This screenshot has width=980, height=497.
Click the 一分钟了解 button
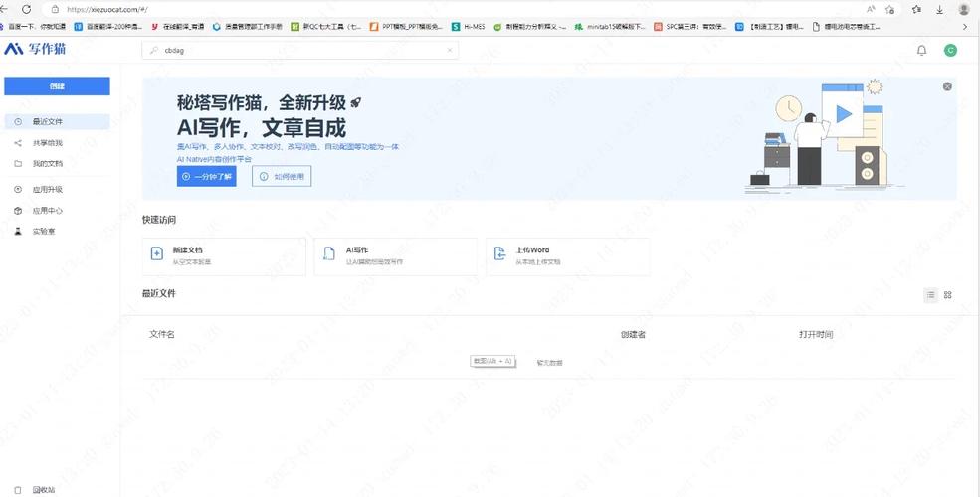(x=206, y=177)
